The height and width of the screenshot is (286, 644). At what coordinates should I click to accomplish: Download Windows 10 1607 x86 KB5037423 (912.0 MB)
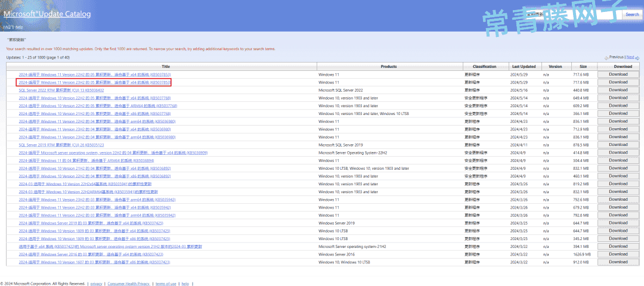tap(618, 262)
